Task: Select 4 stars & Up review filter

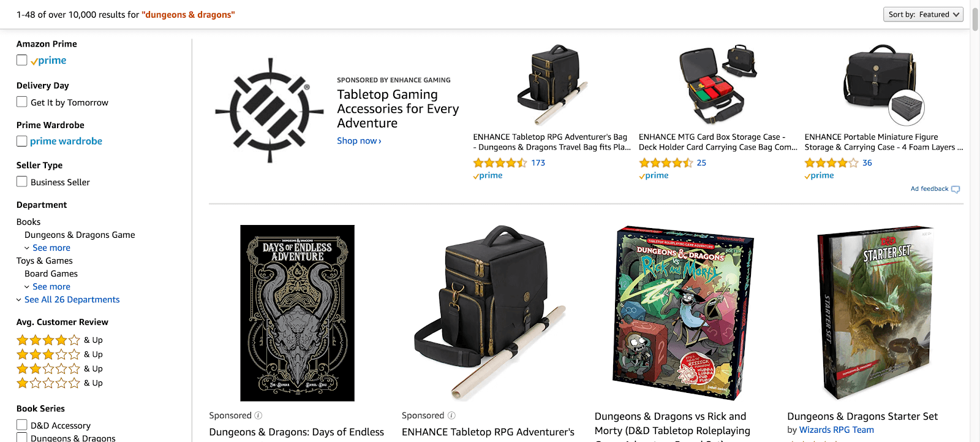Action: pos(59,340)
